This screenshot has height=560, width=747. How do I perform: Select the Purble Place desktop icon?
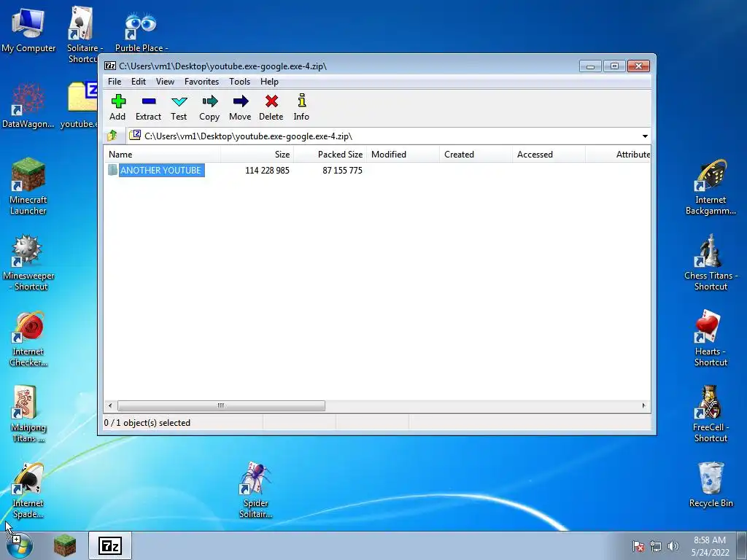tap(141, 32)
